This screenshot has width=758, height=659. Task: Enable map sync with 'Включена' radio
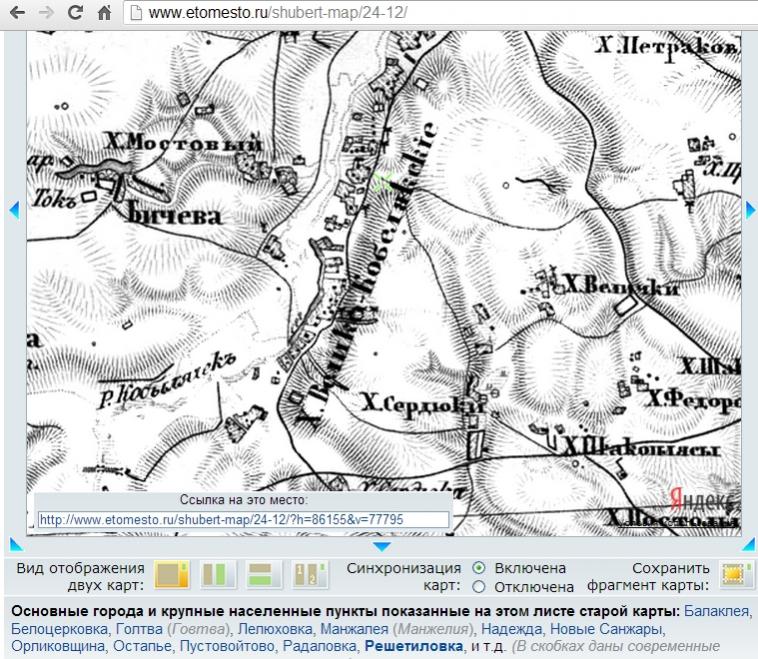(x=478, y=568)
